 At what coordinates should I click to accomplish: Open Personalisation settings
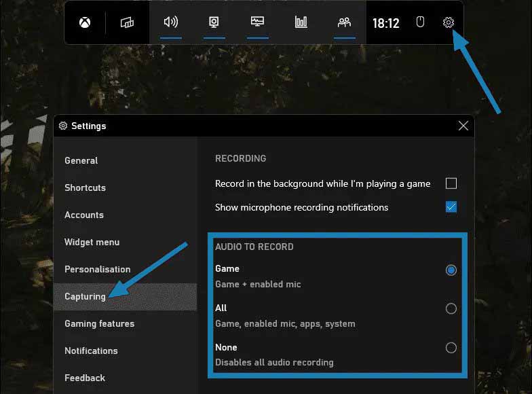pyautogui.click(x=97, y=270)
